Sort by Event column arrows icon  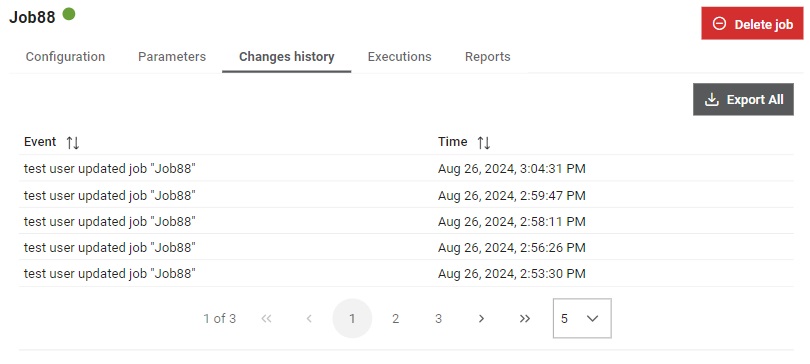tap(73, 143)
